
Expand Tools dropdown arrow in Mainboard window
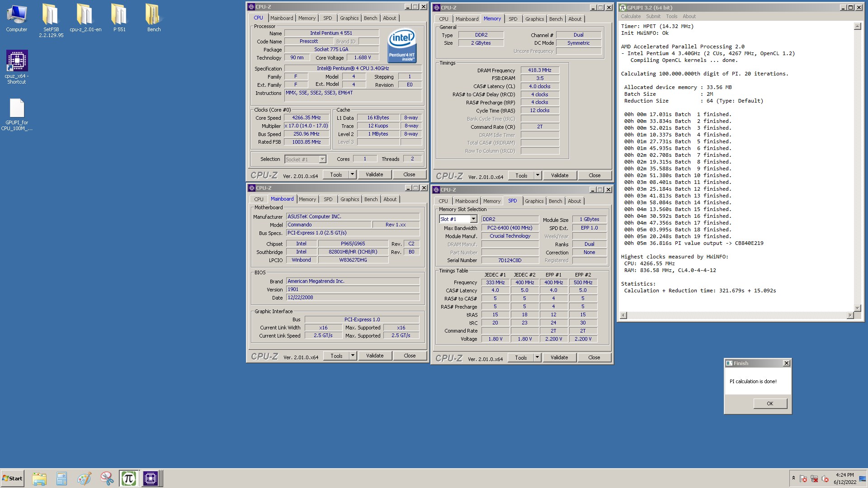click(353, 356)
